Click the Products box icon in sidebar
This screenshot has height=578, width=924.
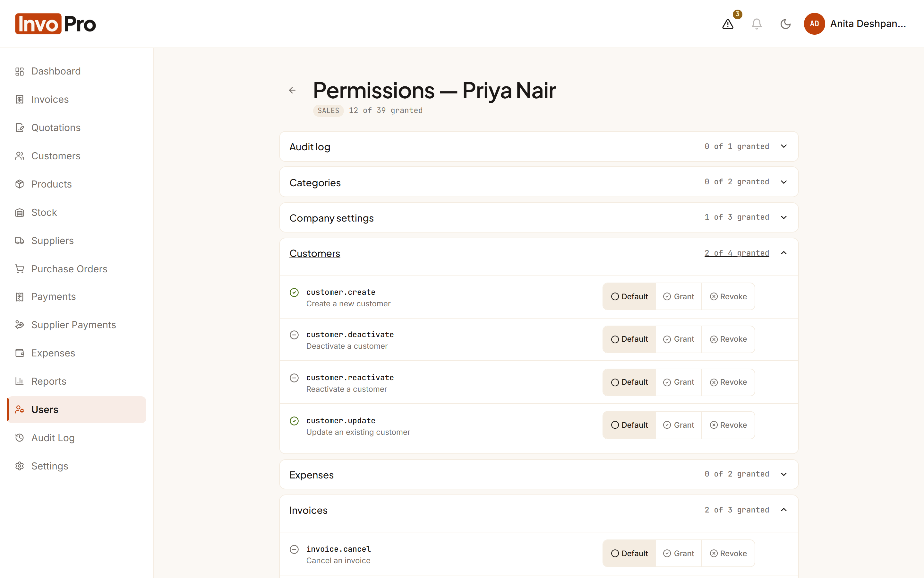point(20,184)
